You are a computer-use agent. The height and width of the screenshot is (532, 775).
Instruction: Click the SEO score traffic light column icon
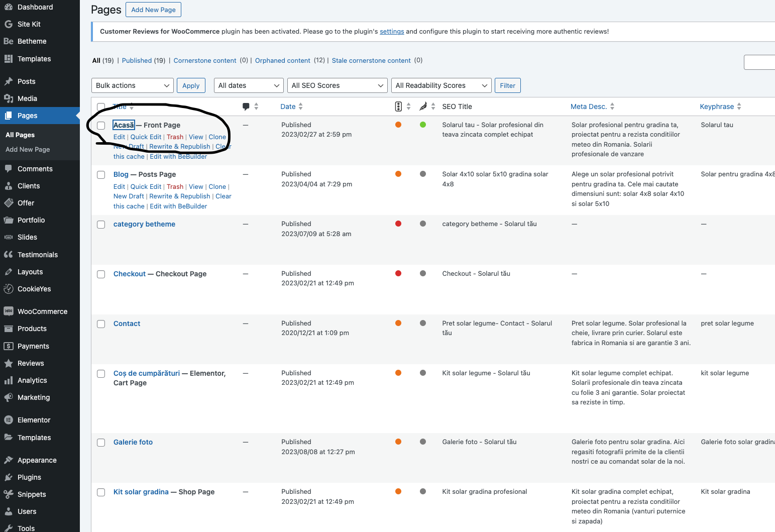pyautogui.click(x=398, y=107)
